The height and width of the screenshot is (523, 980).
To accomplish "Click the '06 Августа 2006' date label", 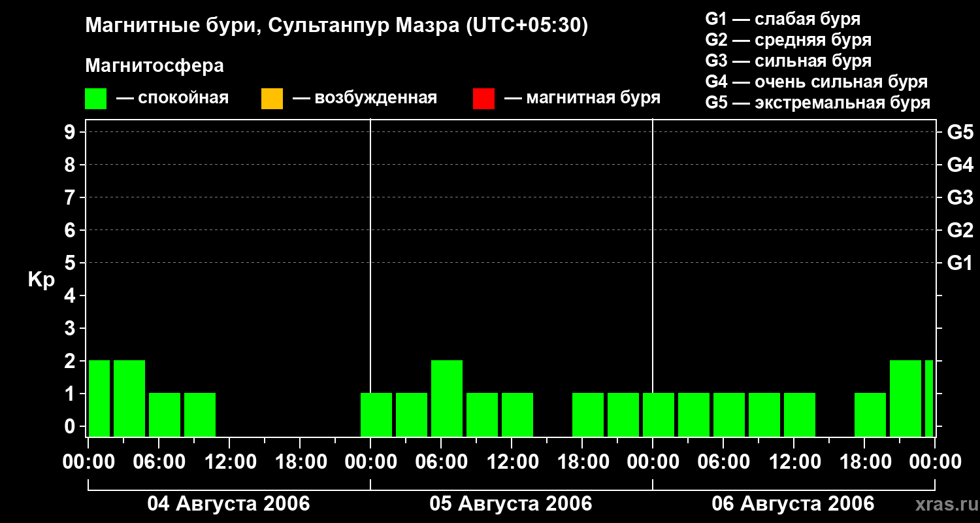I will pyautogui.click(x=793, y=503).
